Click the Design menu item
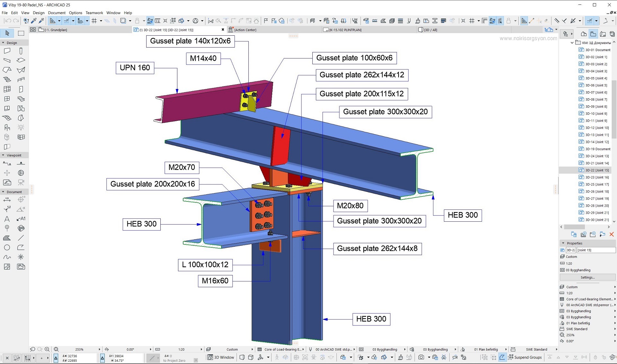The height and width of the screenshot is (364, 617). coord(39,13)
